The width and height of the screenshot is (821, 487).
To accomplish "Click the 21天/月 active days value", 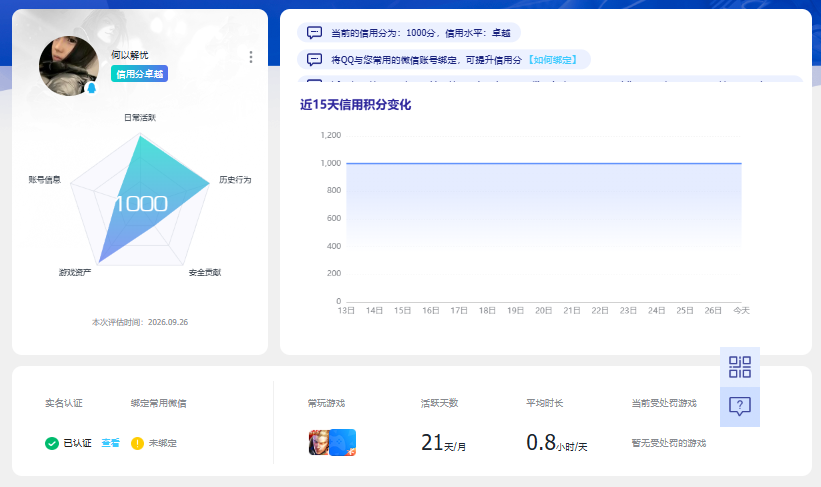I will [443, 443].
